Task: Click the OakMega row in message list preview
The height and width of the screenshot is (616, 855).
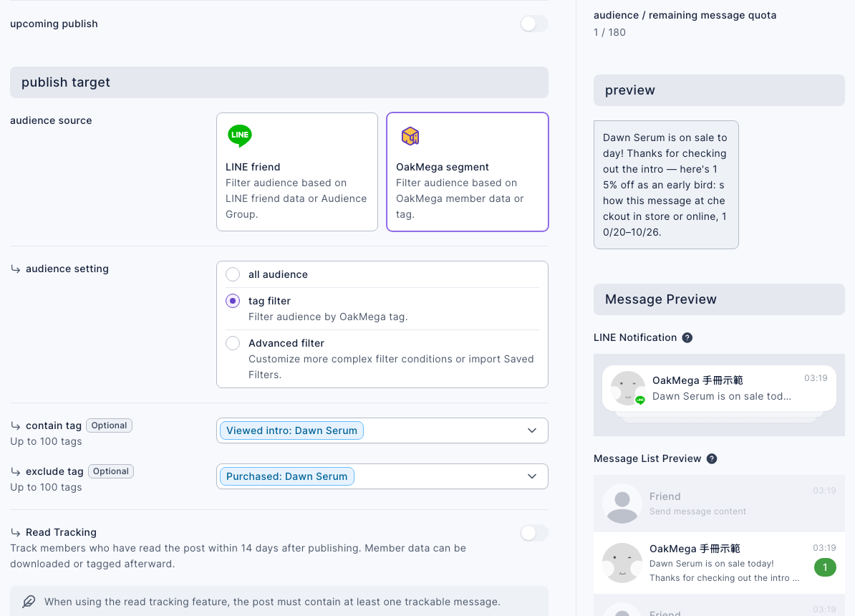Action: tap(719, 563)
